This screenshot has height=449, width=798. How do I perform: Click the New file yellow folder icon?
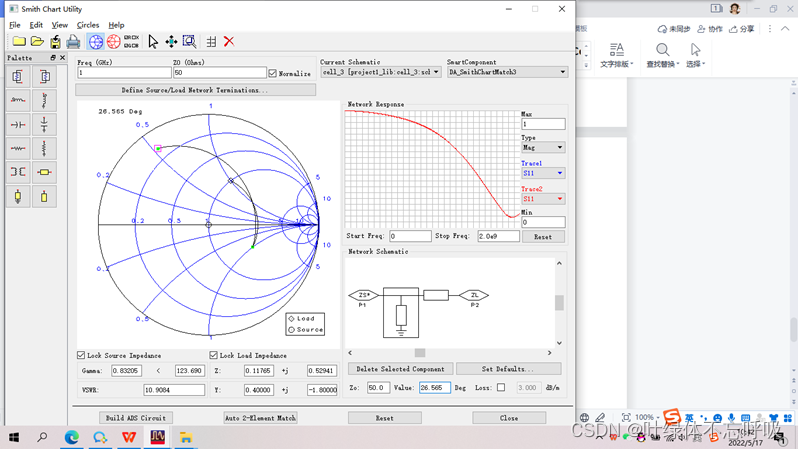19,41
